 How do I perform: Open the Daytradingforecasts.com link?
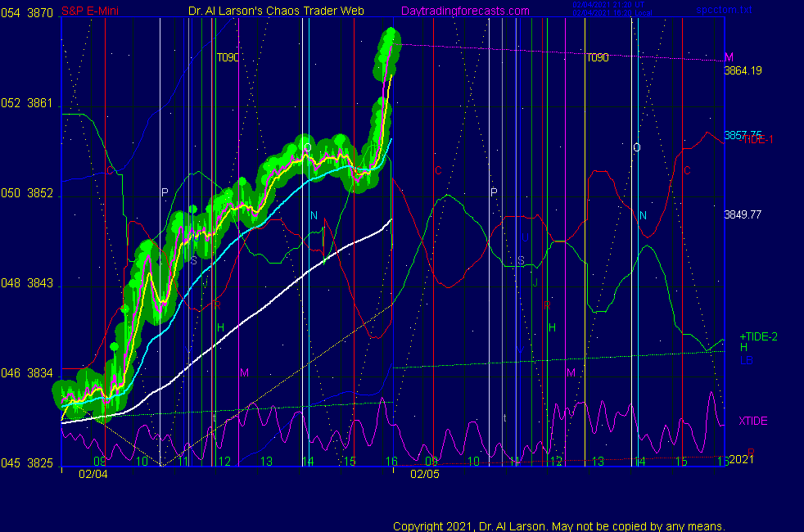click(464, 11)
